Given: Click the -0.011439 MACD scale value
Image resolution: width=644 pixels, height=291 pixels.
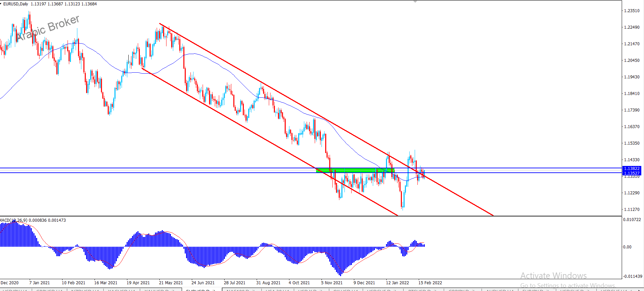Looking at the screenshot, I should [x=632, y=276].
